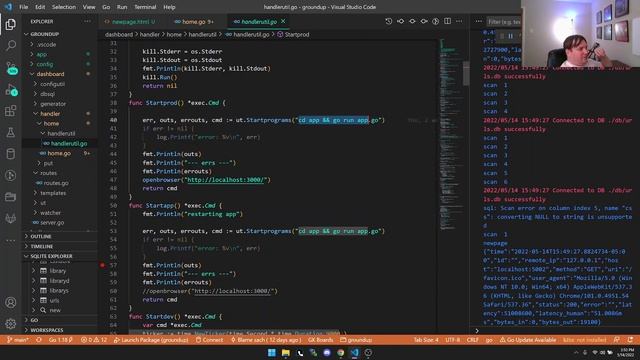Open File Explorer taskbar icon
The width and height of the screenshot is (640, 360).
click(286, 353)
